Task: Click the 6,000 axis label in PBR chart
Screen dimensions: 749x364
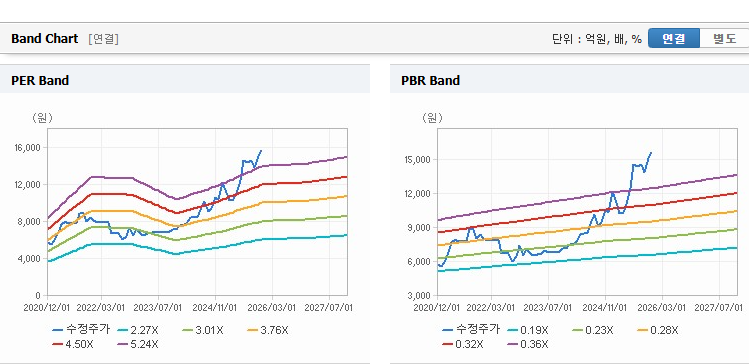Action: click(x=420, y=262)
